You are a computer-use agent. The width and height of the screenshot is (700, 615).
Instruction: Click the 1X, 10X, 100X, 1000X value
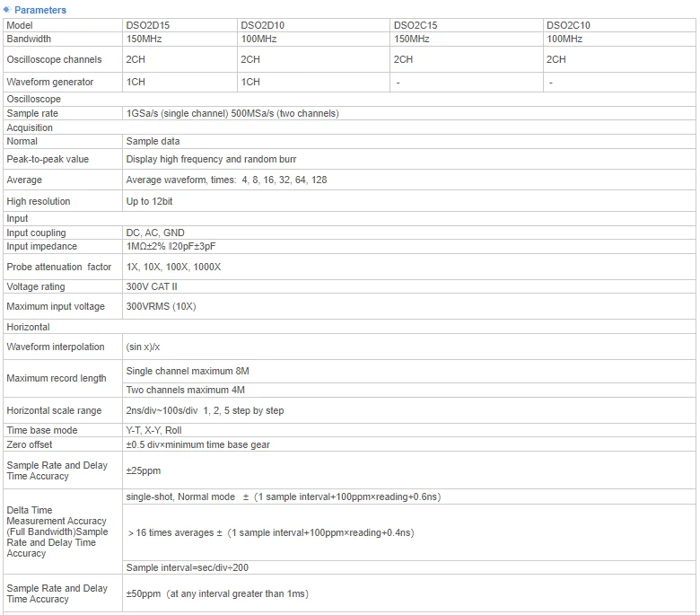(173, 267)
